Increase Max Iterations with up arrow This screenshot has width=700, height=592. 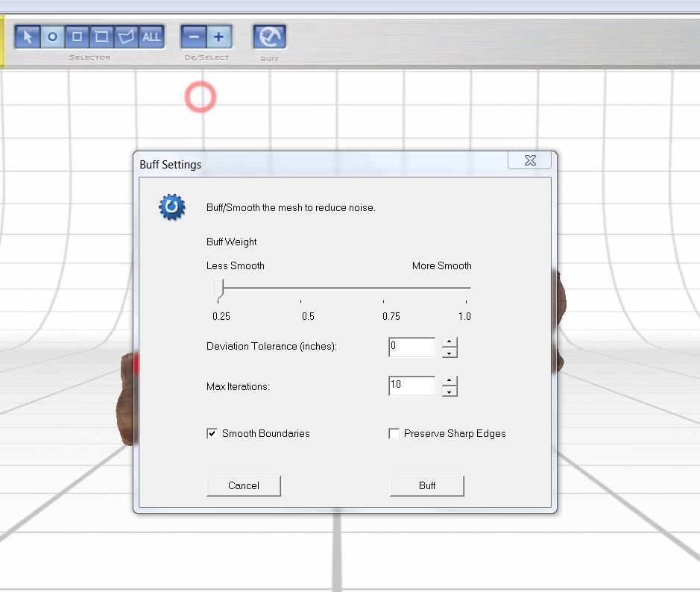[450, 381]
